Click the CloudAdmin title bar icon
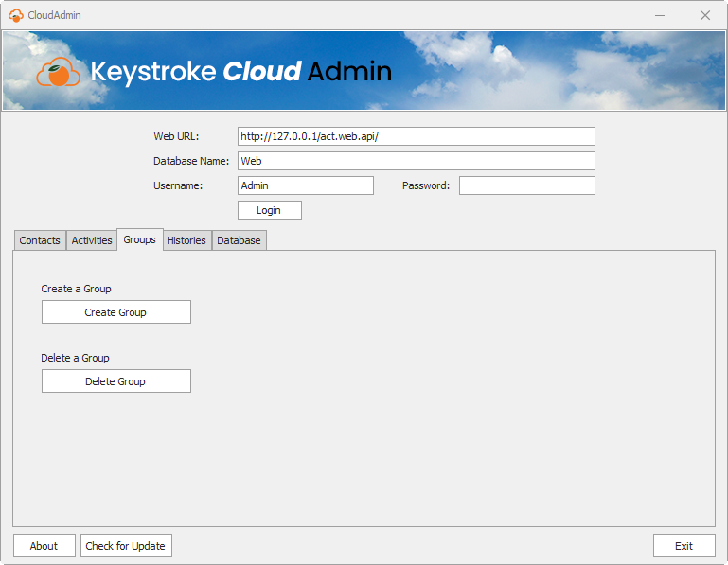The width and height of the screenshot is (728, 565). pos(16,15)
